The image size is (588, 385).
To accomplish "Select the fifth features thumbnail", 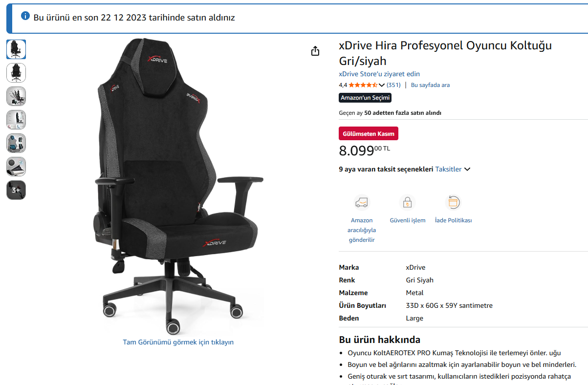I will click(16, 143).
